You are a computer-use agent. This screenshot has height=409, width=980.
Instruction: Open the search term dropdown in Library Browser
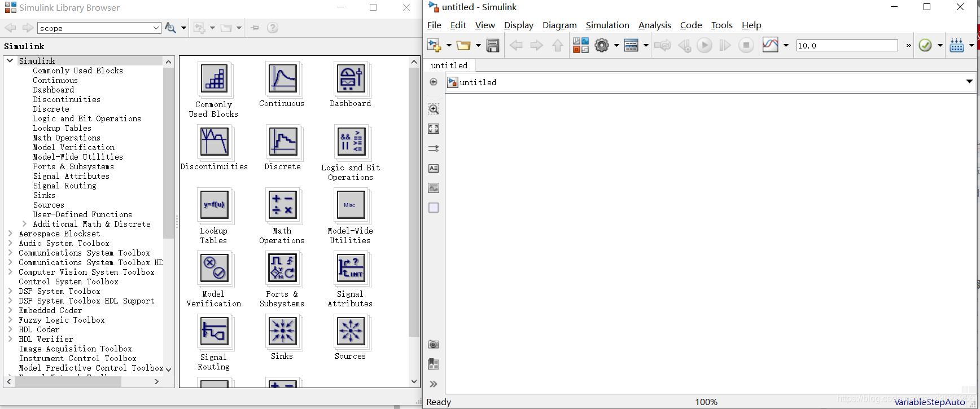pos(156,28)
